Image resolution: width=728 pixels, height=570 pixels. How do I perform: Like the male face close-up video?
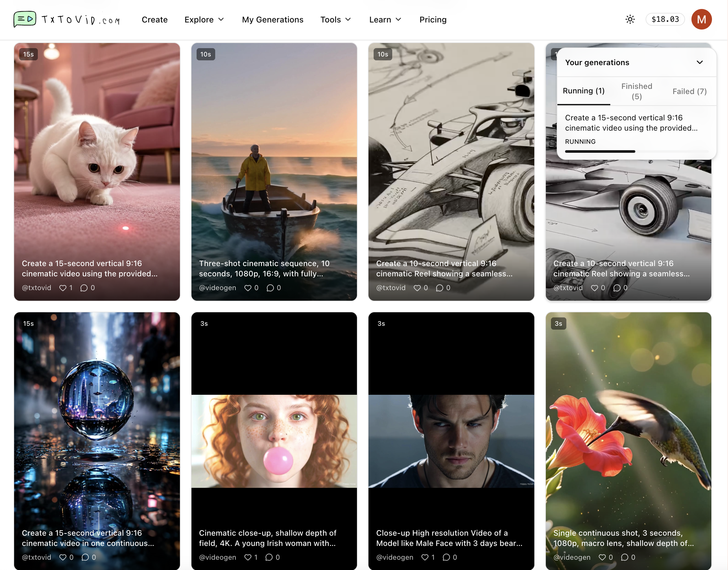point(425,557)
